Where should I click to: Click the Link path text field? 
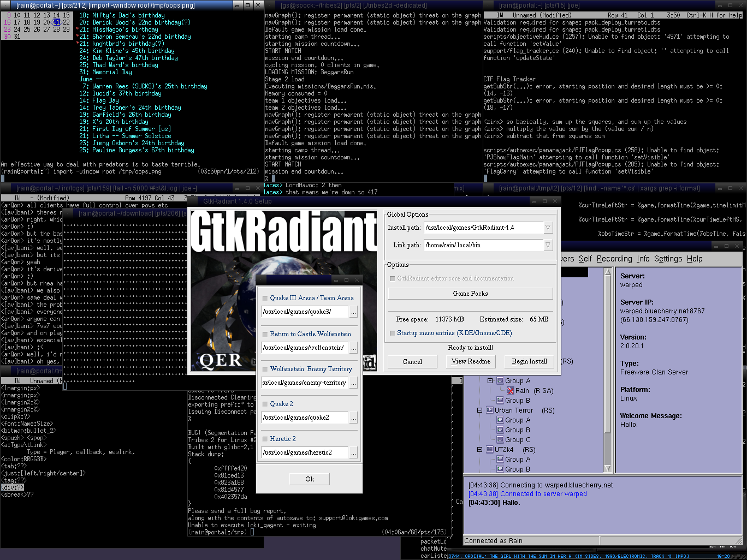pos(484,245)
